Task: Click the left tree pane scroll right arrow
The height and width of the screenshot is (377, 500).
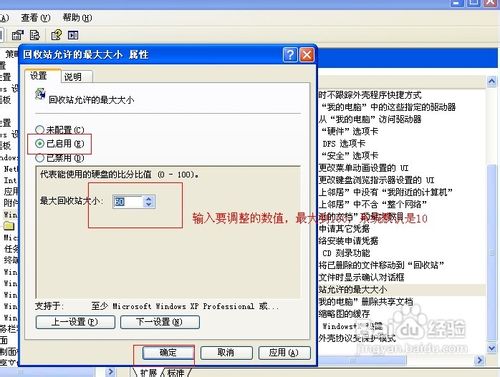Action: tap(111, 372)
